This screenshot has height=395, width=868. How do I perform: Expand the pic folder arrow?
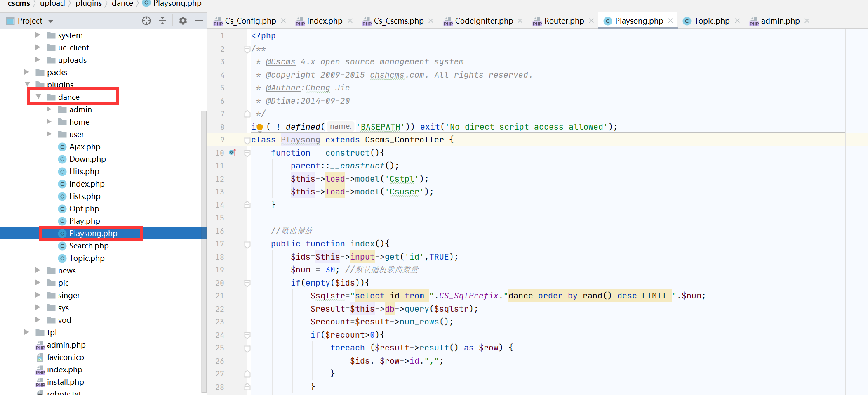tap(38, 283)
